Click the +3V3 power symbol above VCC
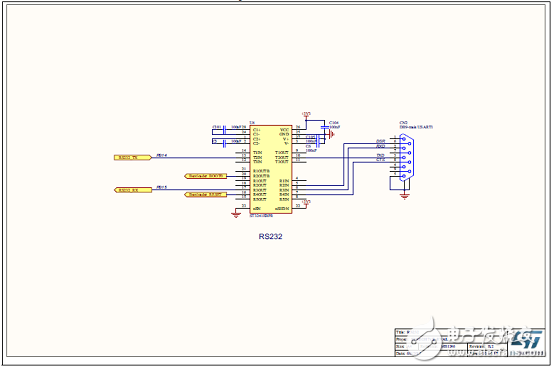The image size is (554, 369). pos(306,115)
